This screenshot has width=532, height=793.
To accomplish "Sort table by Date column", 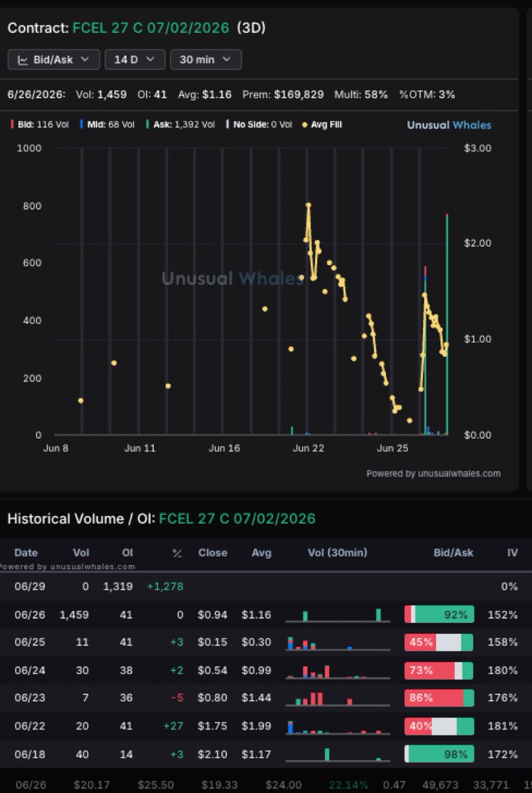I will tap(26, 552).
